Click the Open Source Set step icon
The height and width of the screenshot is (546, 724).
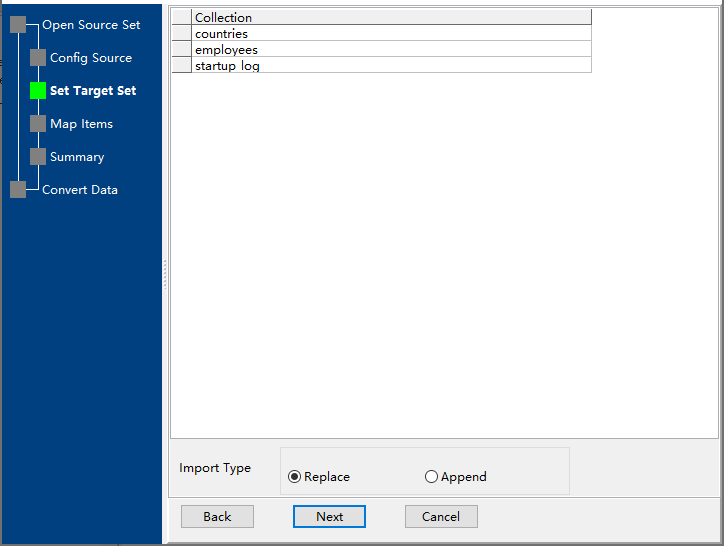pyautogui.click(x=18, y=25)
